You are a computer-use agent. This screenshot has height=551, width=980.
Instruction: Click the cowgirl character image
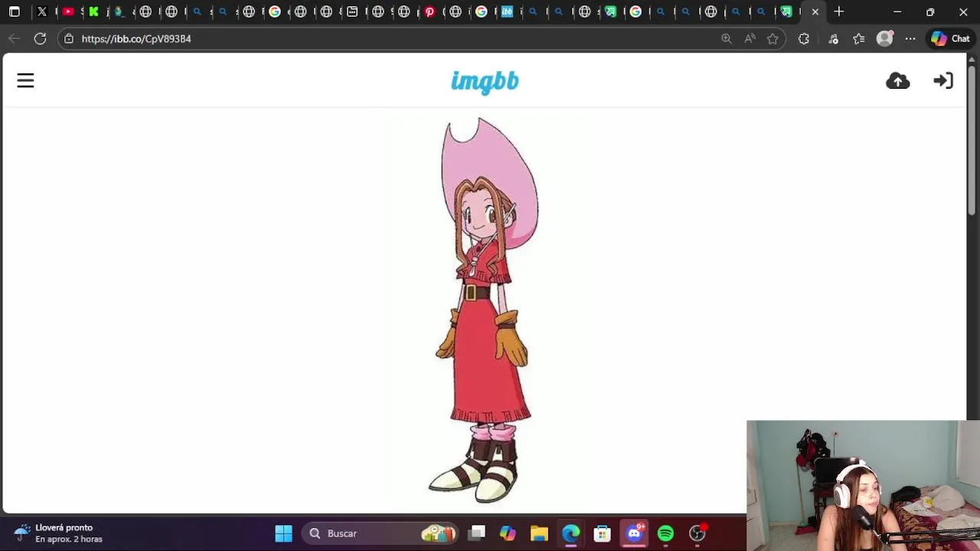485,310
